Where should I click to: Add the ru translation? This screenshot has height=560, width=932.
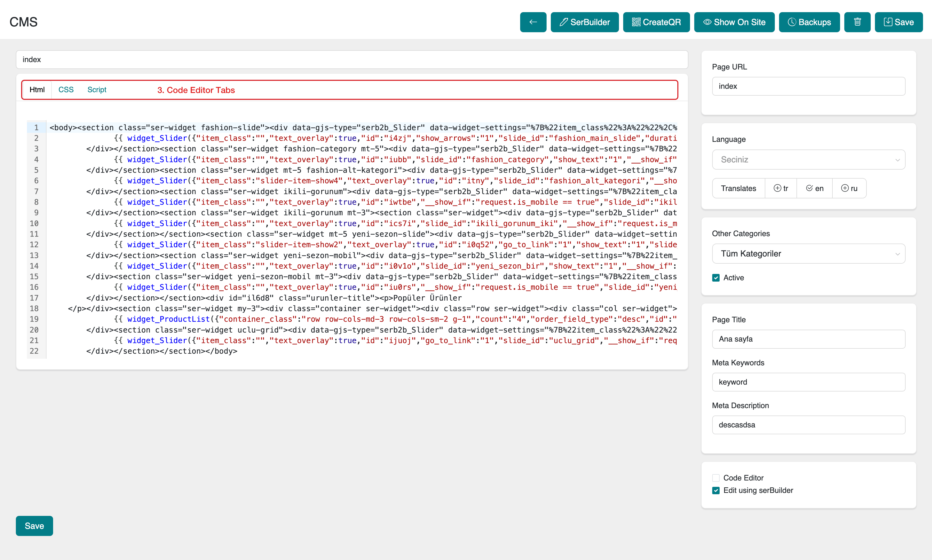pyautogui.click(x=849, y=188)
